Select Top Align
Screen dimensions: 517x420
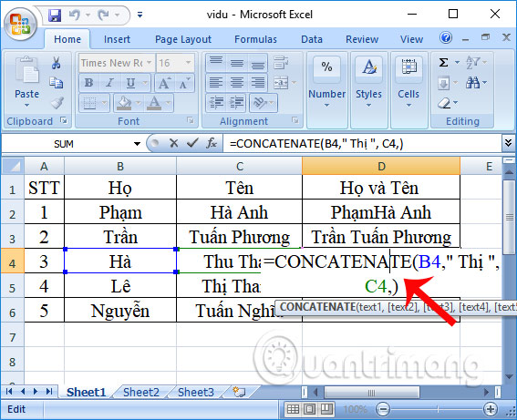[x=216, y=62]
